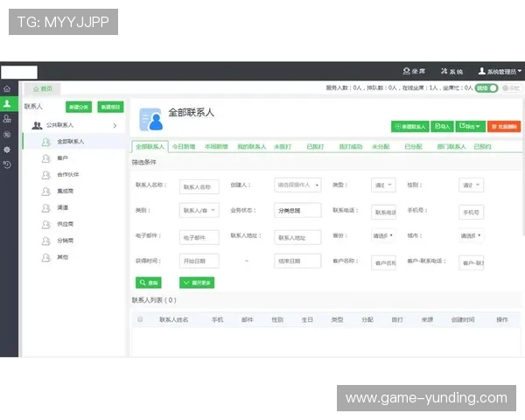Switch to the 今日新增 tab
525x420 pixels.
(x=184, y=147)
